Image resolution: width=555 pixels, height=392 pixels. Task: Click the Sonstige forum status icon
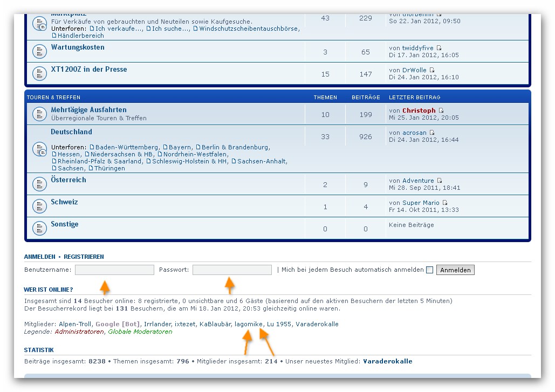pos(39,228)
